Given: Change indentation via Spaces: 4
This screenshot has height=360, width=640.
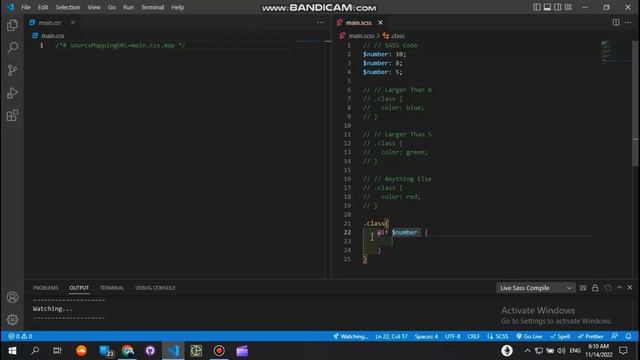Looking at the screenshot, I should tap(426, 336).
